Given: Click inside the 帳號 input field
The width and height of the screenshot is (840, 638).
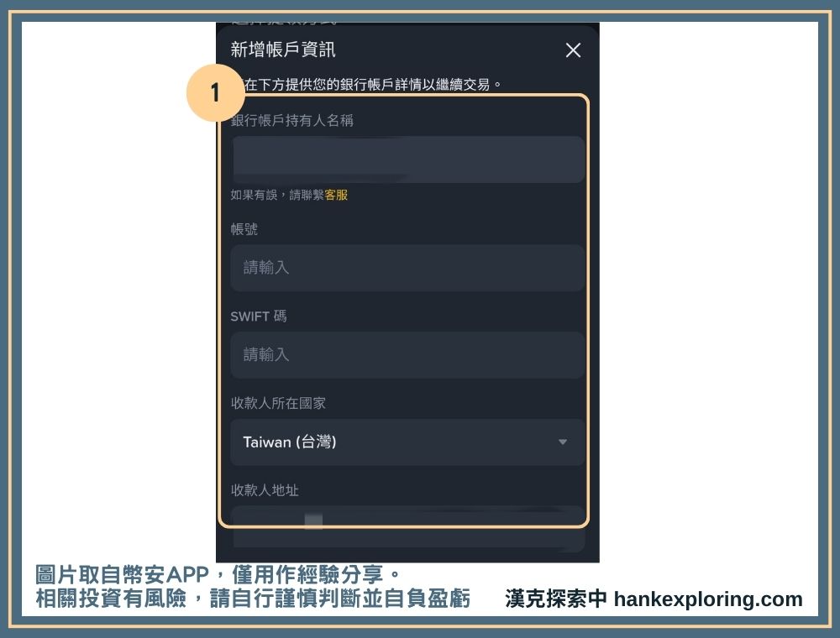Looking at the screenshot, I should 407,267.
